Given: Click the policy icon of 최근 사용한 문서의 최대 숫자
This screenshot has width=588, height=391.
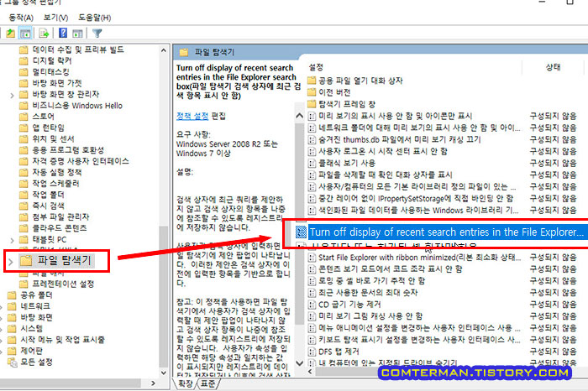Looking at the screenshot, I should 312,293.
